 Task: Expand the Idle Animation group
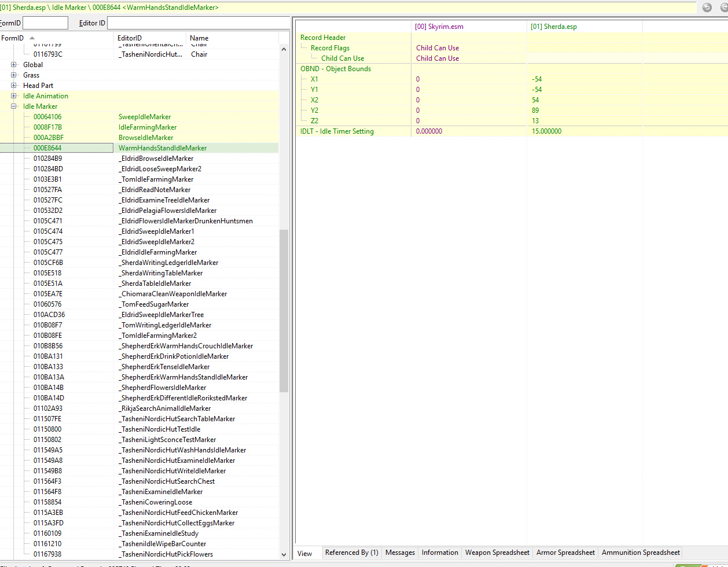14,96
